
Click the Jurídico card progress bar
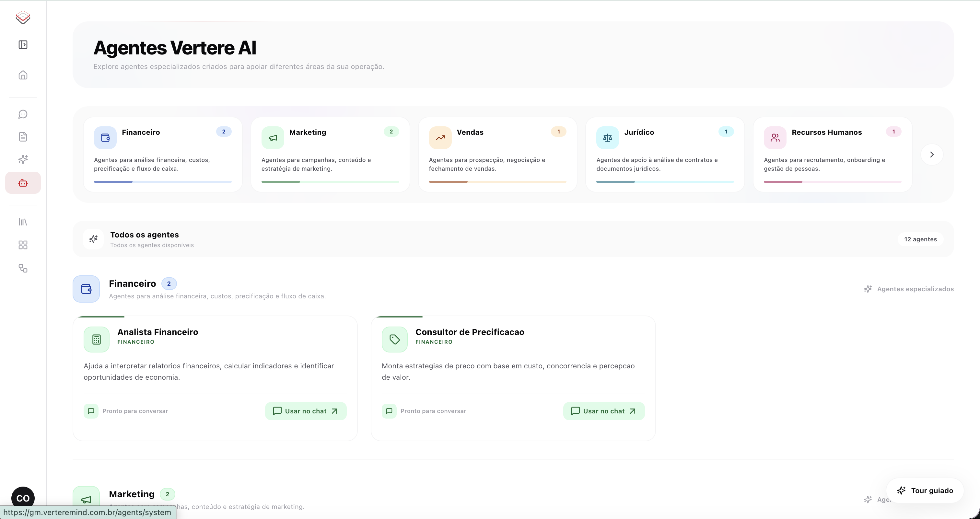(665, 182)
